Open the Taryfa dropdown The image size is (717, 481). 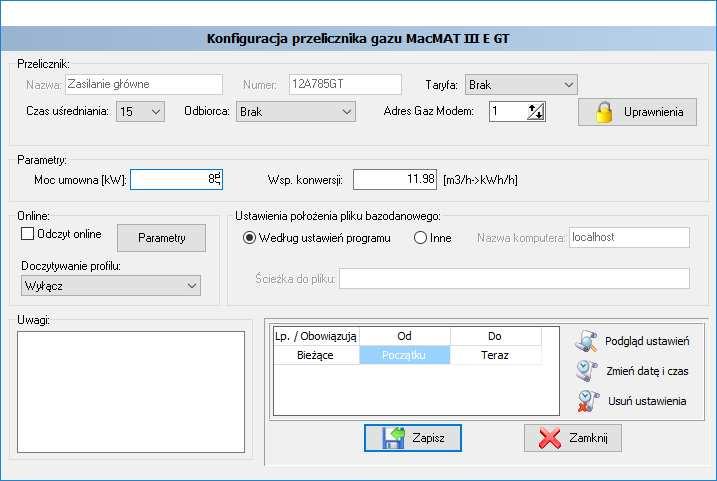521,85
